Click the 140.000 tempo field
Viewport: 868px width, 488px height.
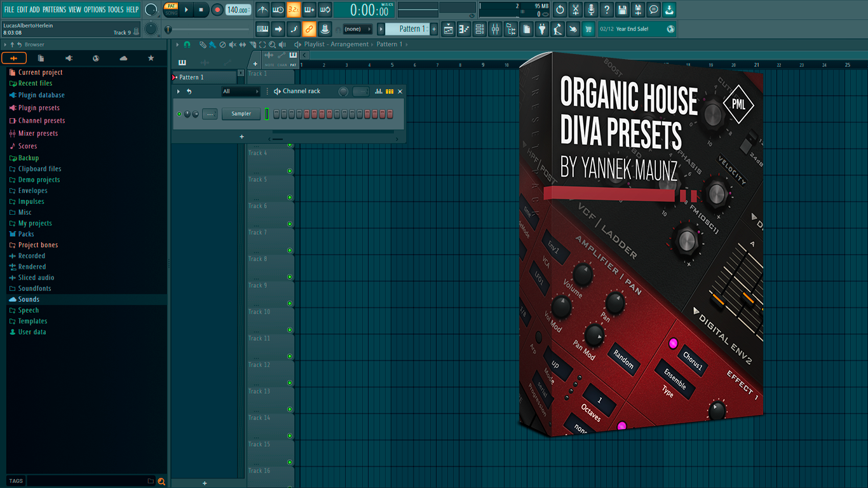click(238, 10)
